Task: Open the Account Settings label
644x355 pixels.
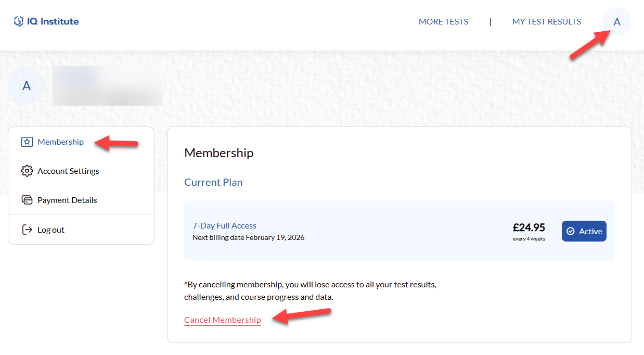Action: 68,171
